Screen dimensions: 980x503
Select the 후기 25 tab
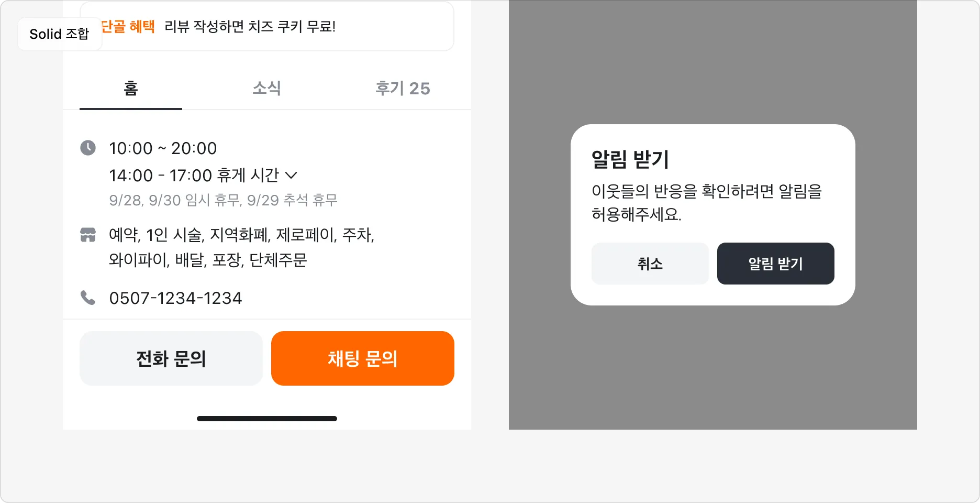pos(403,88)
